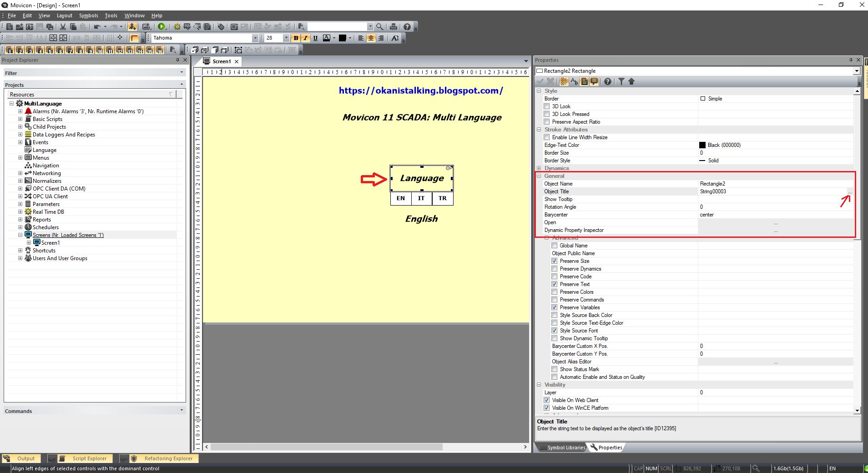Click Categorized view icon in Properties
The height and width of the screenshot is (473, 868).
click(564, 81)
